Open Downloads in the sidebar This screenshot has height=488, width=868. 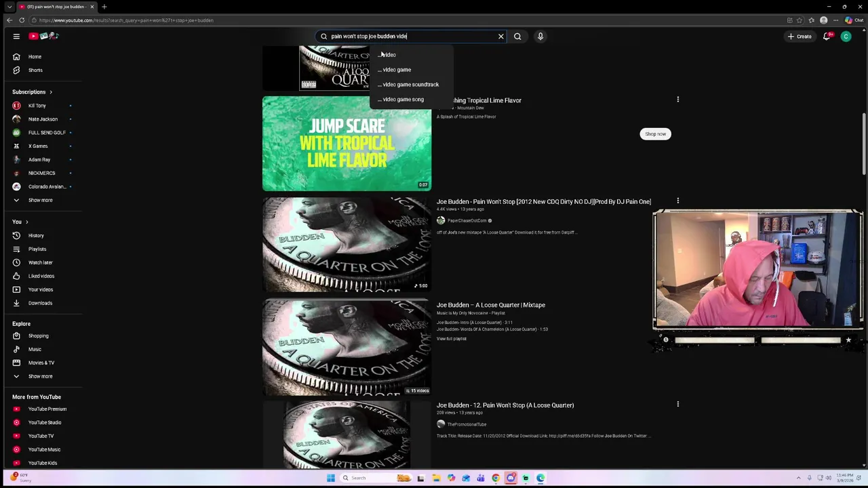[41, 304]
